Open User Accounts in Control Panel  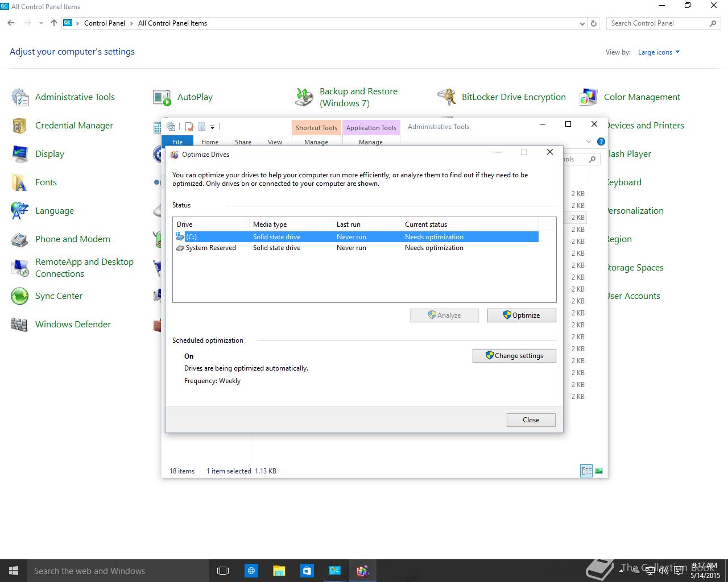[x=633, y=296]
